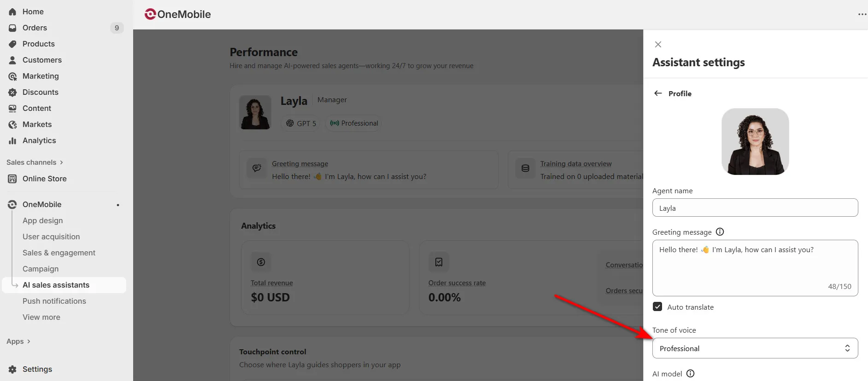Open Analytics in the sidebar

[x=64, y=141]
